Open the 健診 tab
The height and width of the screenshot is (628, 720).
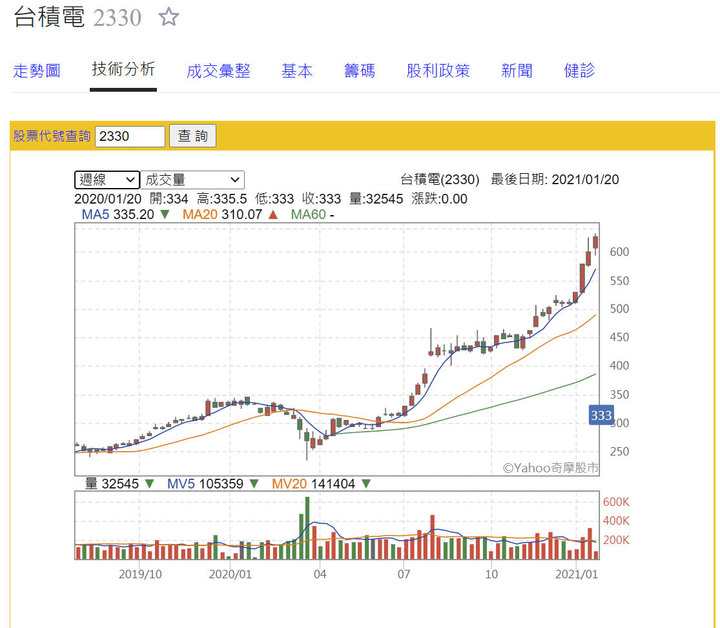[579, 71]
